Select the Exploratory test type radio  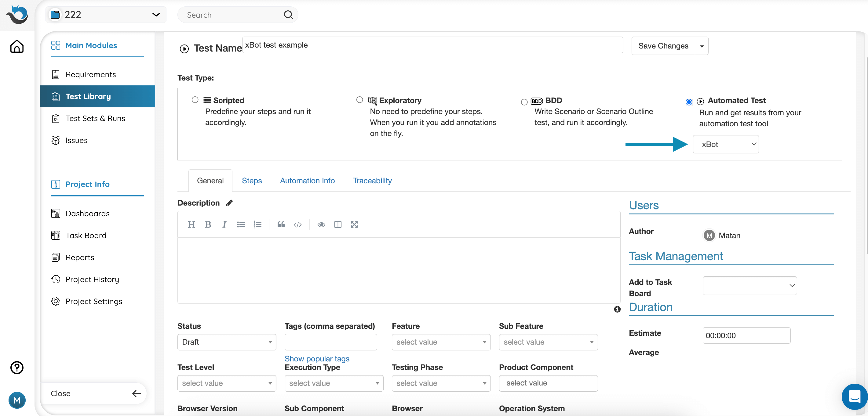pos(359,100)
